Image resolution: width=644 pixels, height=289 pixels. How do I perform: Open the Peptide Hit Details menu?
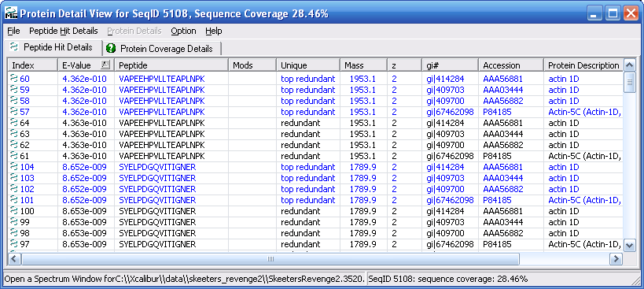[x=63, y=31]
